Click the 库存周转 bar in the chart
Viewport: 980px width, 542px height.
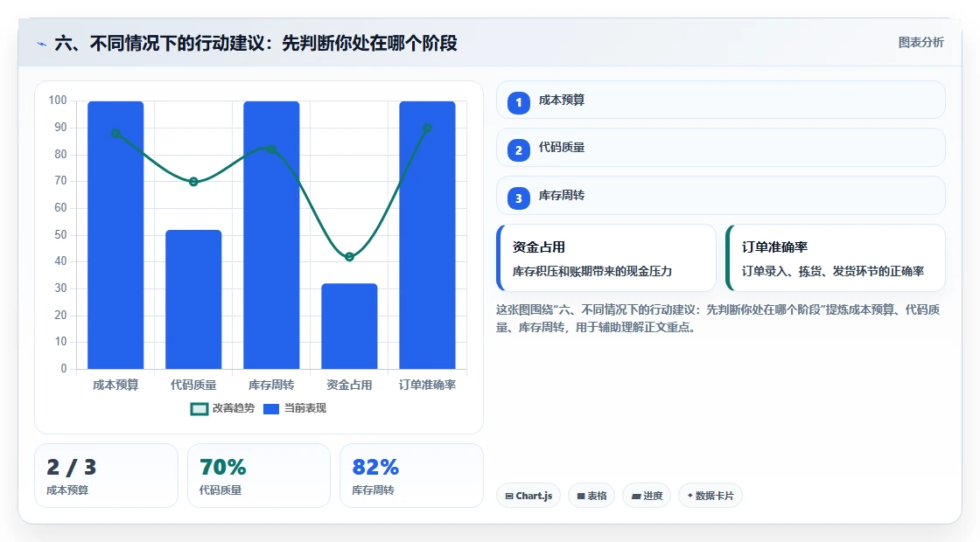point(271,235)
